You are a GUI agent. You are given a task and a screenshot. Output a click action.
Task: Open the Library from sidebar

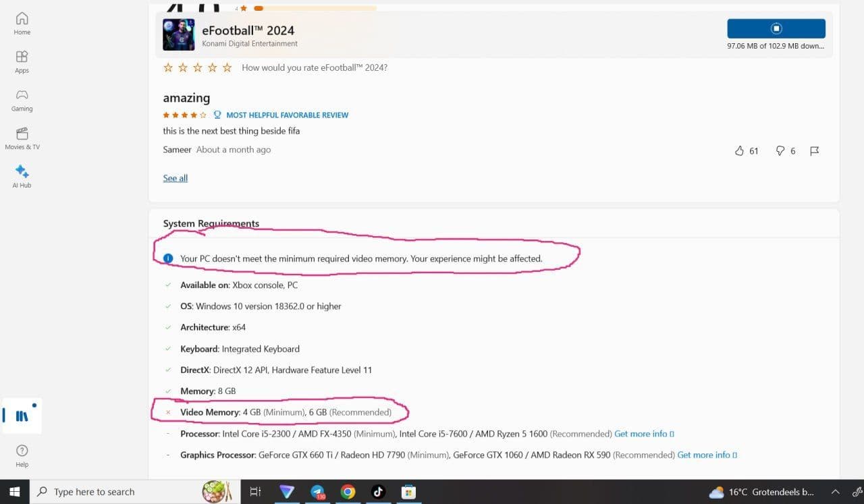pyautogui.click(x=22, y=416)
